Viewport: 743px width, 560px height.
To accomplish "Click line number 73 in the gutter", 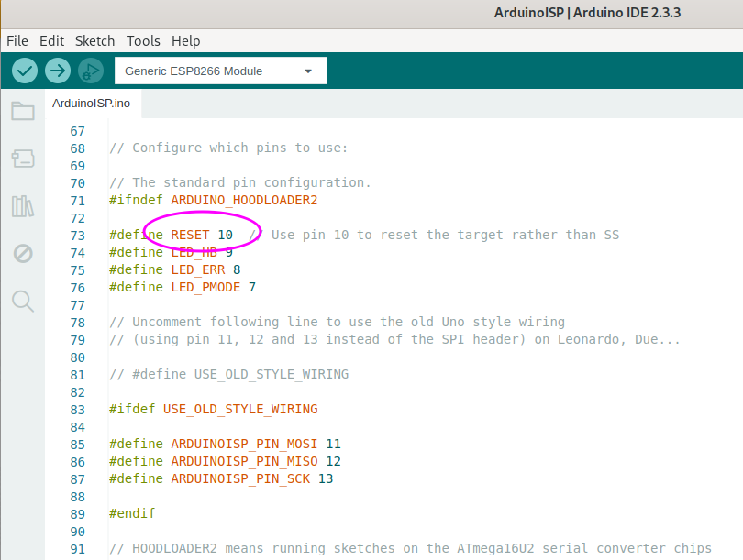I will click(78, 236).
